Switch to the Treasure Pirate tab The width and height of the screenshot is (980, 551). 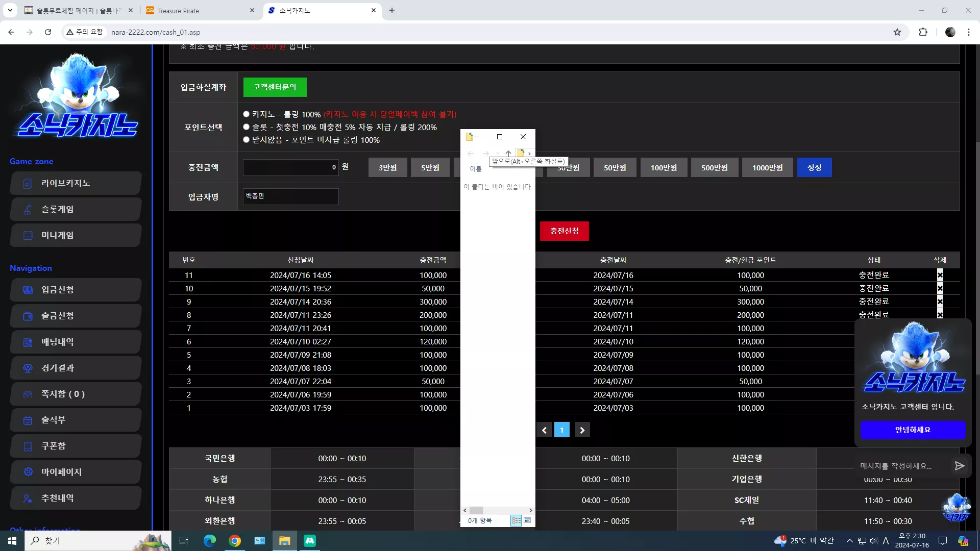coord(200,11)
